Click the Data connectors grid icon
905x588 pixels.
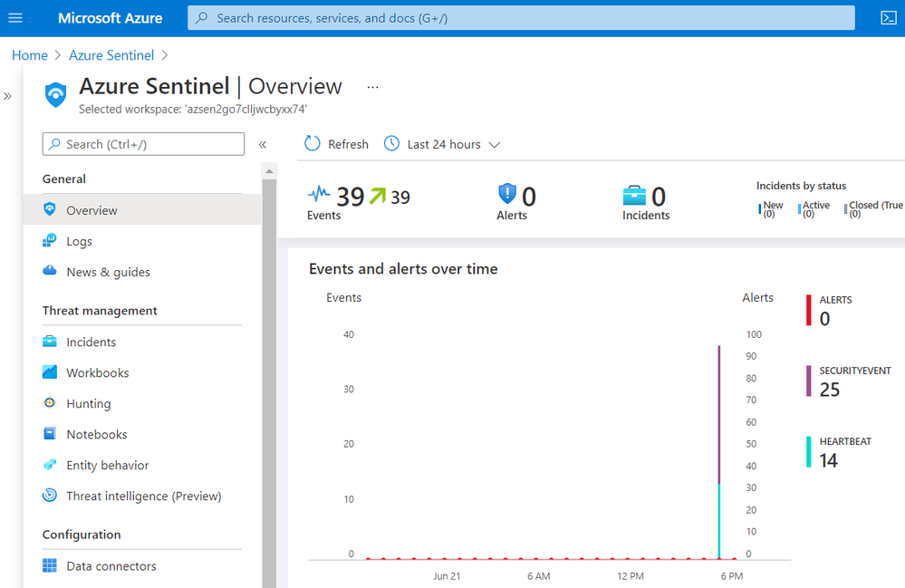50,565
